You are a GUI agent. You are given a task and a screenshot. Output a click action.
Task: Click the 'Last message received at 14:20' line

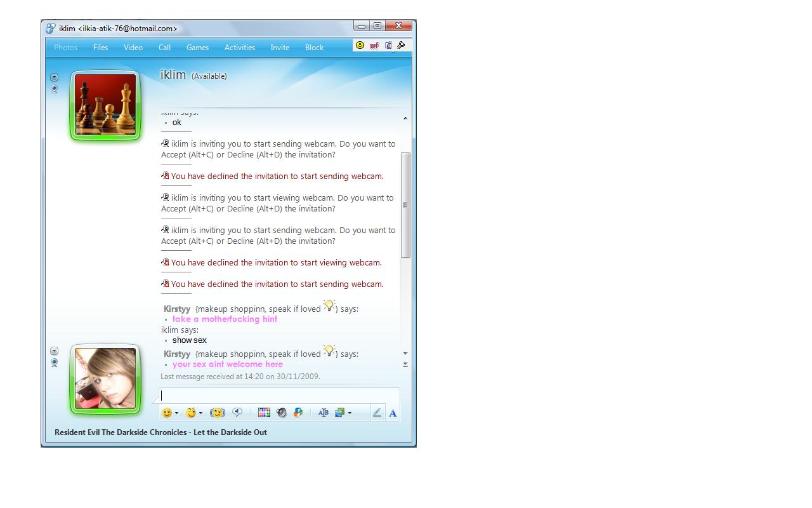pyautogui.click(x=240, y=377)
